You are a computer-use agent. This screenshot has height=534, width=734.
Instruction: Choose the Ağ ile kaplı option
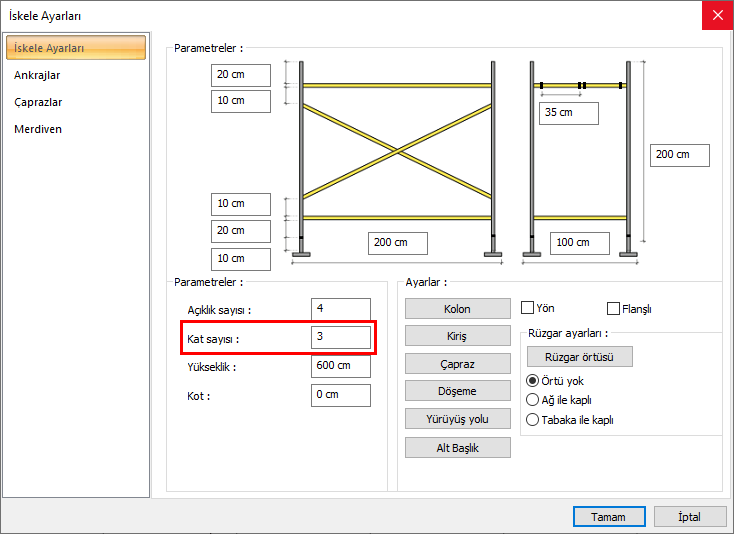pyautogui.click(x=532, y=400)
